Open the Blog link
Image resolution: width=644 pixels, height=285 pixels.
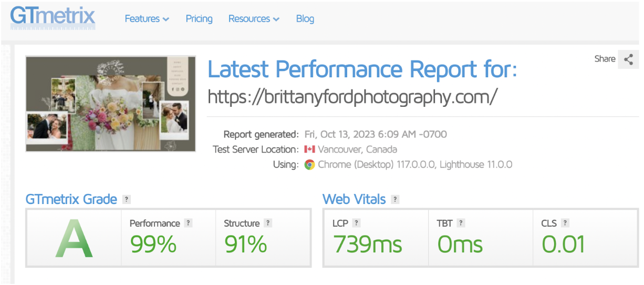pyautogui.click(x=305, y=19)
